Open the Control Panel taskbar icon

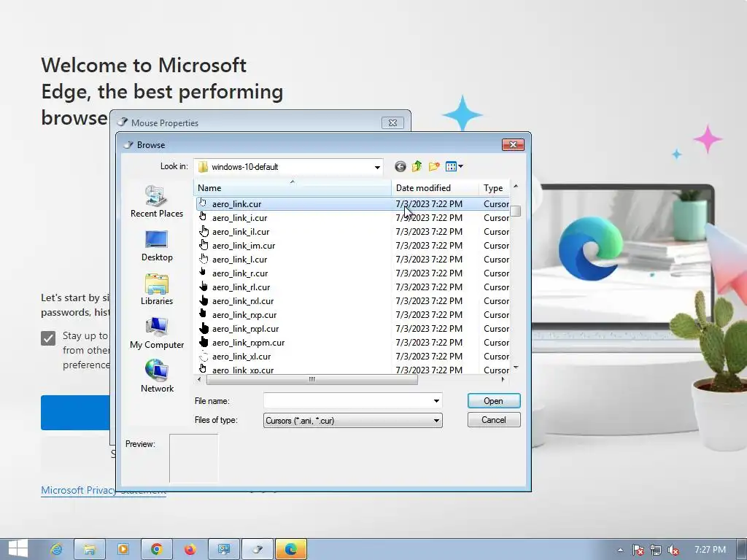pos(223,549)
